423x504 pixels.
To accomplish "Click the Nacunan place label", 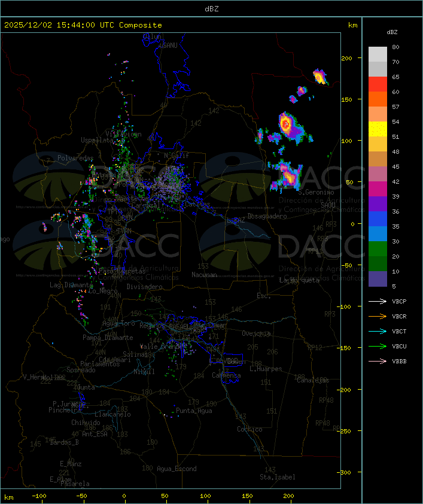I will pos(204,275).
